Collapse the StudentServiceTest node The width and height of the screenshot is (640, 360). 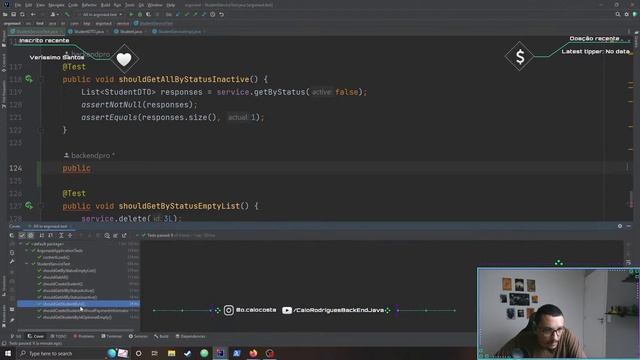pyautogui.click(x=27, y=264)
